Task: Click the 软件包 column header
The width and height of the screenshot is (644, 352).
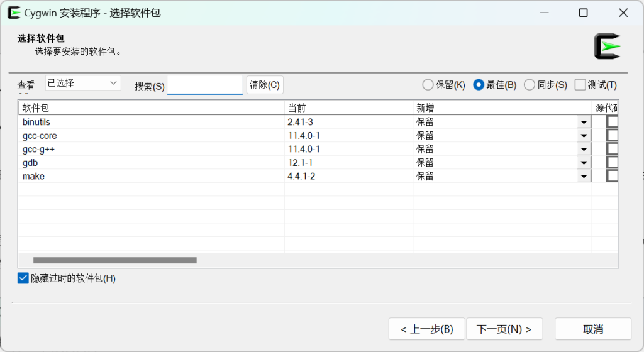Action: [x=152, y=108]
